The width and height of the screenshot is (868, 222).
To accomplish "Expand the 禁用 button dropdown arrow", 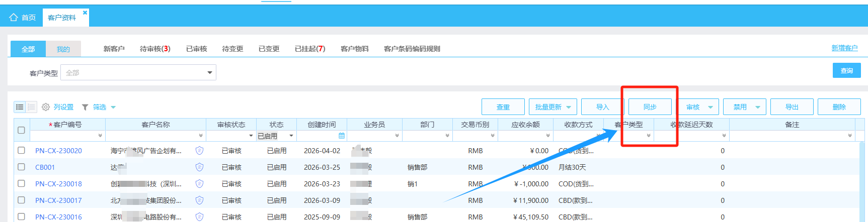I will (758, 107).
